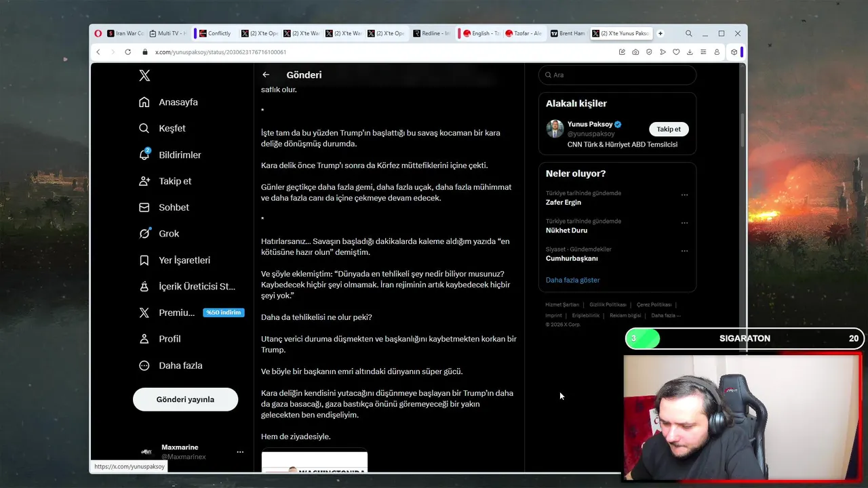Click Daha fazla göster link
This screenshot has height=488, width=868.
click(572, 280)
